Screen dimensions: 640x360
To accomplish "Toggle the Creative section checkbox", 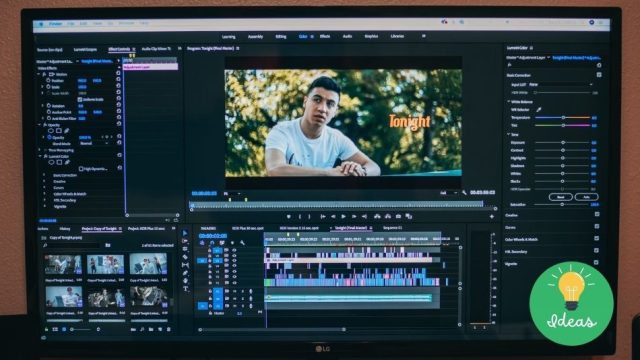I will [597, 214].
